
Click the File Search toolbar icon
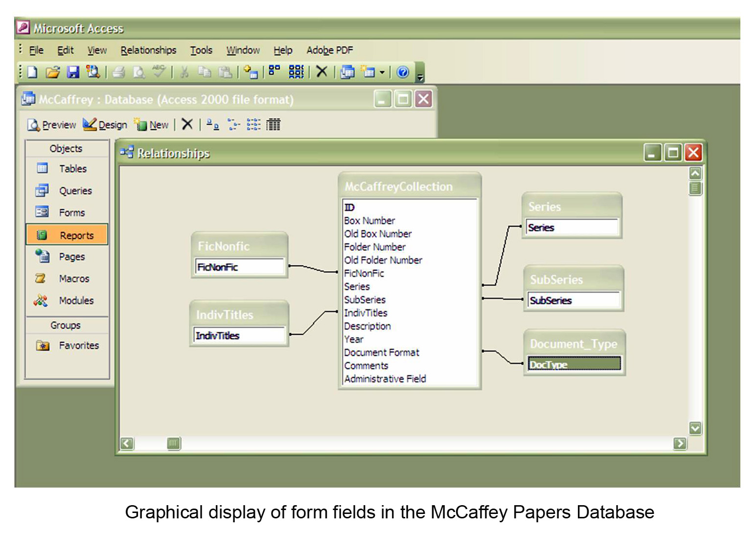pos(92,72)
